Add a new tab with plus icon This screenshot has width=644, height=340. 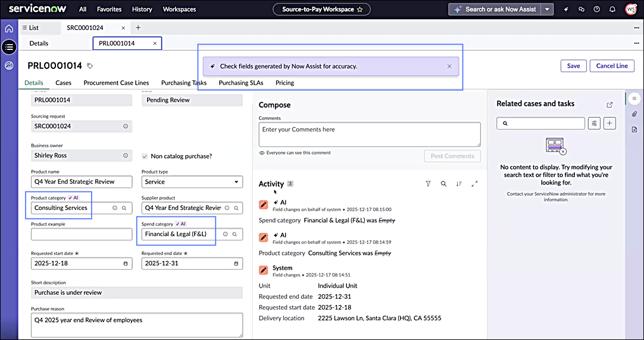[x=138, y=27]
